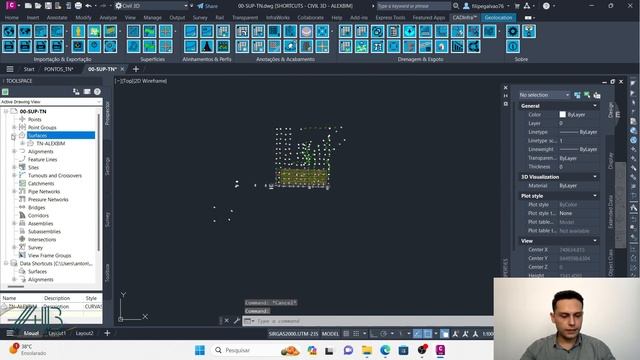Open the gear settings icon in Sobre panel
640x360 pixels.
tap(513, 31)
